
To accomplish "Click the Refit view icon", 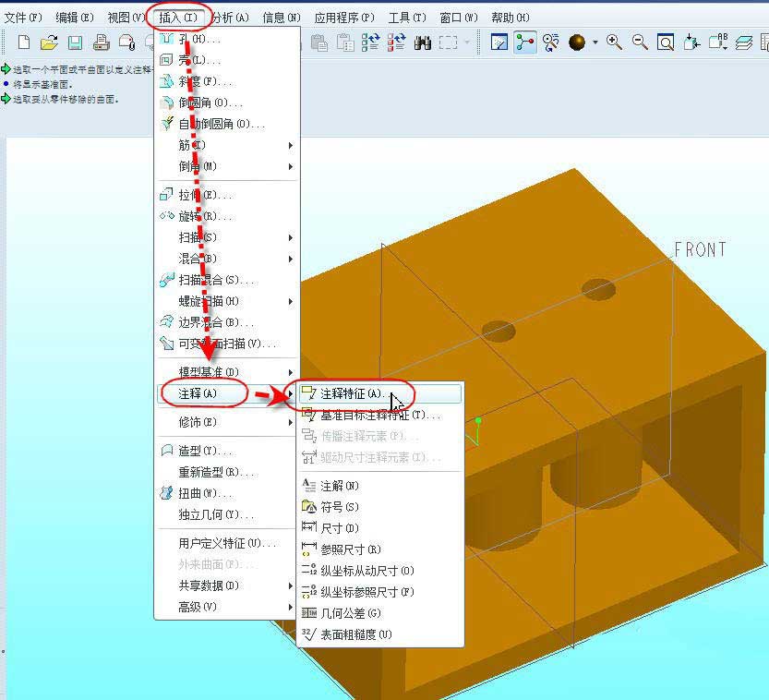I will pyautogui.click(x=667, y=42).
